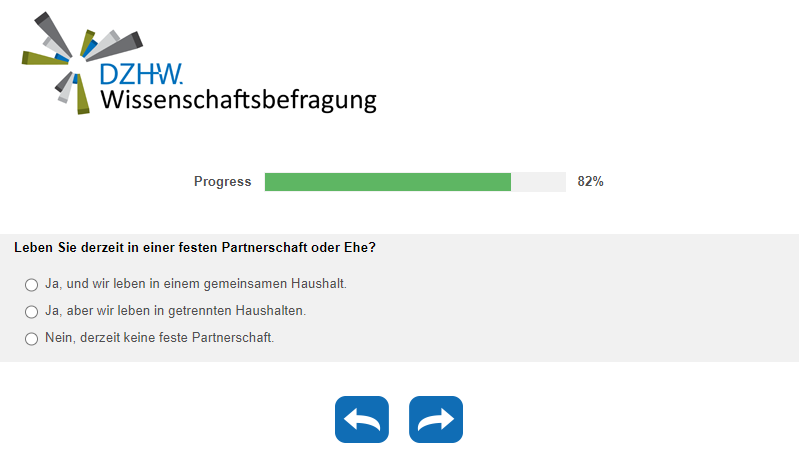Click label text 'Nein, derzeit keine feste Partnerschaft.'
Screen dimensions: 800x451
pos(160,338)
